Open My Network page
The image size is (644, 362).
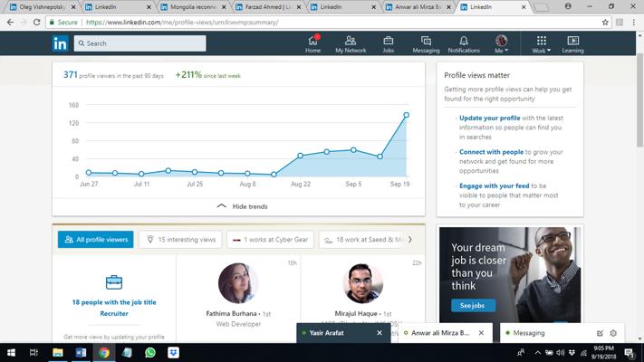(x=351, y=44)
